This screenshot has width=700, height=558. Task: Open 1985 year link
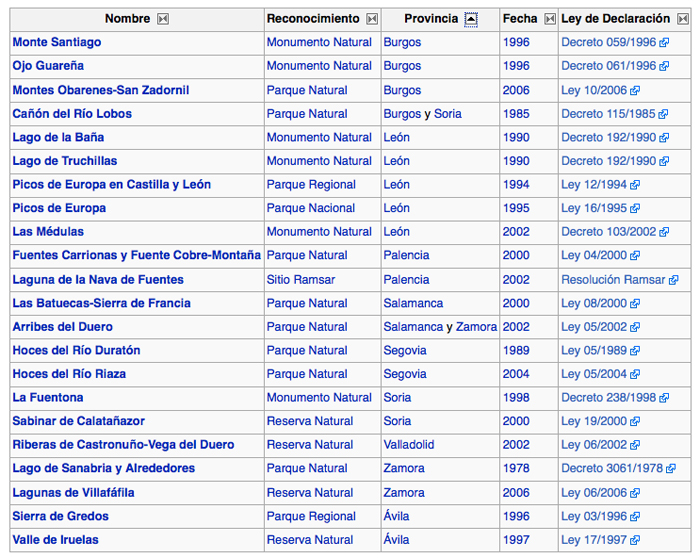pos(516,114)
